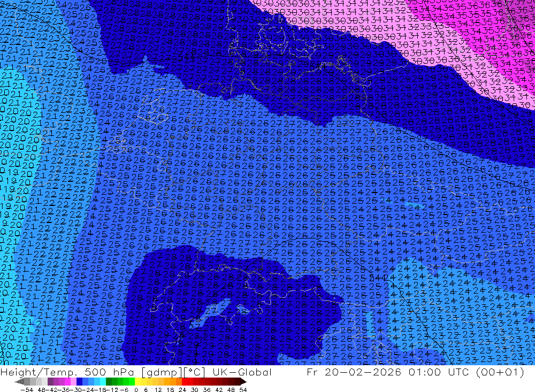This screenshot has width=535, height=392.
Task: Select the dark blue swatch in the legend
Action: tap(79, 381)
